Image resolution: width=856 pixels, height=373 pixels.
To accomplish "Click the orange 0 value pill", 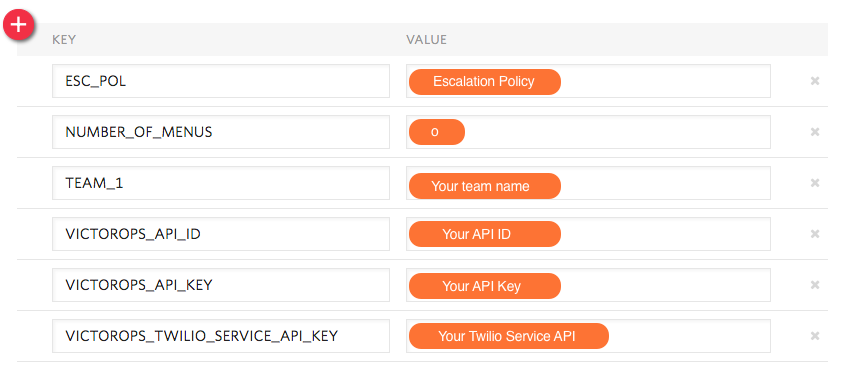I will click(437, 132).
